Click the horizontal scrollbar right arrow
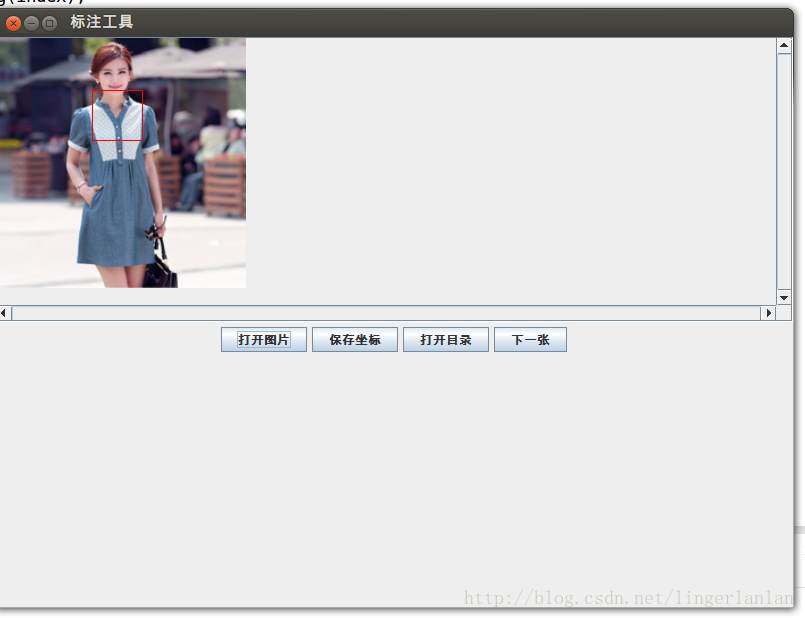805x618 pixels. (x=768, y=313)
